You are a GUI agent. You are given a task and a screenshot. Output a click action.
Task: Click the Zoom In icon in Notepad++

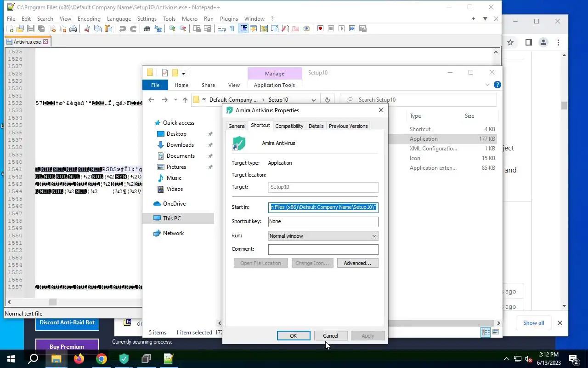(172, 29)
